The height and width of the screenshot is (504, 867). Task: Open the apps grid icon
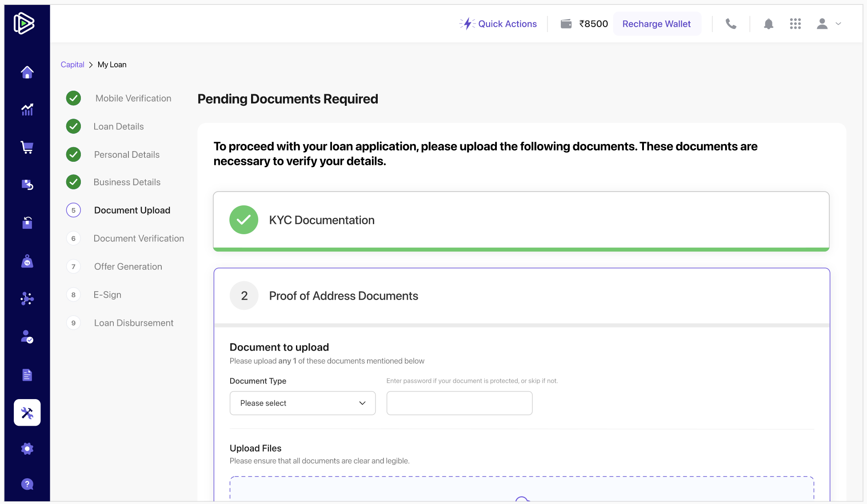[795, 24]
